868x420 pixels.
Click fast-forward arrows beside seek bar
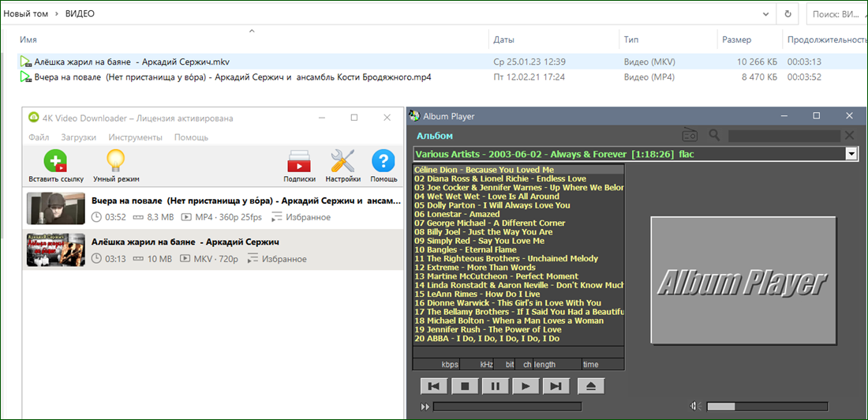click(x=425, y=407)
